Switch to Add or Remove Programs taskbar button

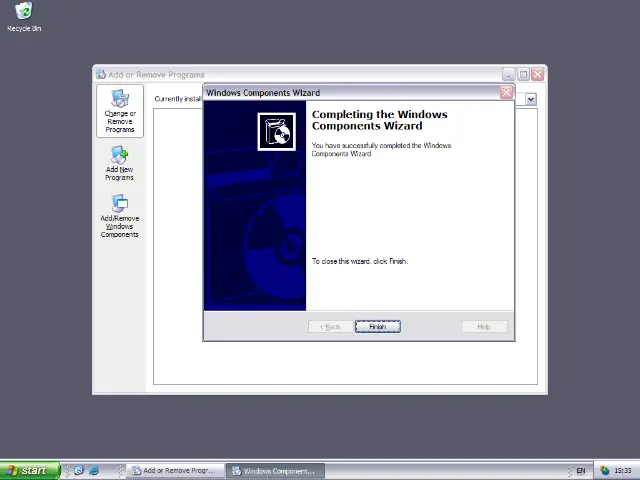click(x=175, y=471)
